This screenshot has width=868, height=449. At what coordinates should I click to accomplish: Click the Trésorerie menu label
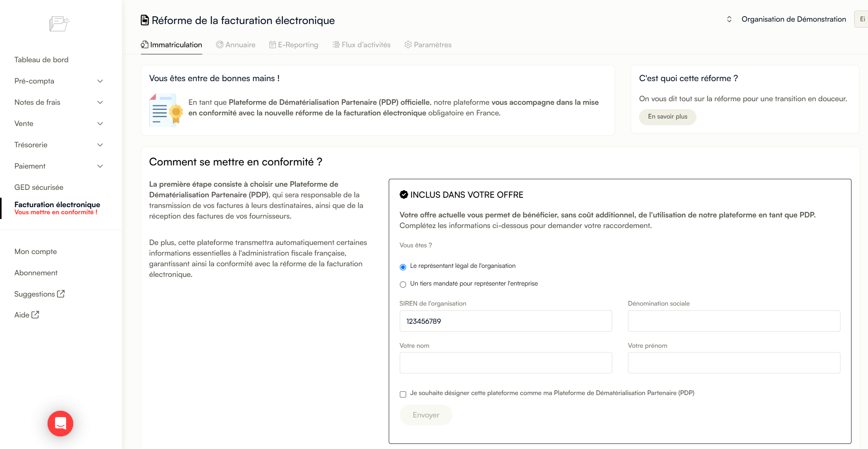click(31, 145)
